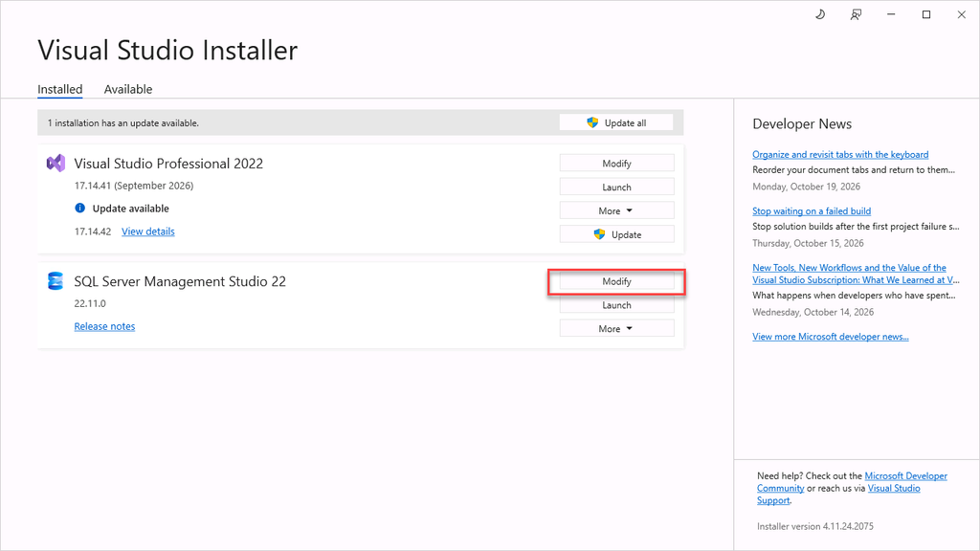Modify Visual Studio Professional 2022

pos(617,163)
